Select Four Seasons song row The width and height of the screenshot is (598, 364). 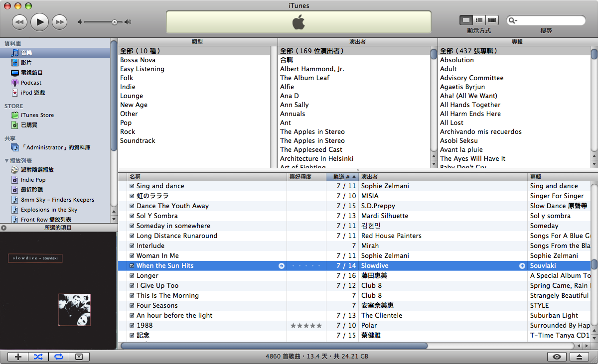tap(354, 305)
